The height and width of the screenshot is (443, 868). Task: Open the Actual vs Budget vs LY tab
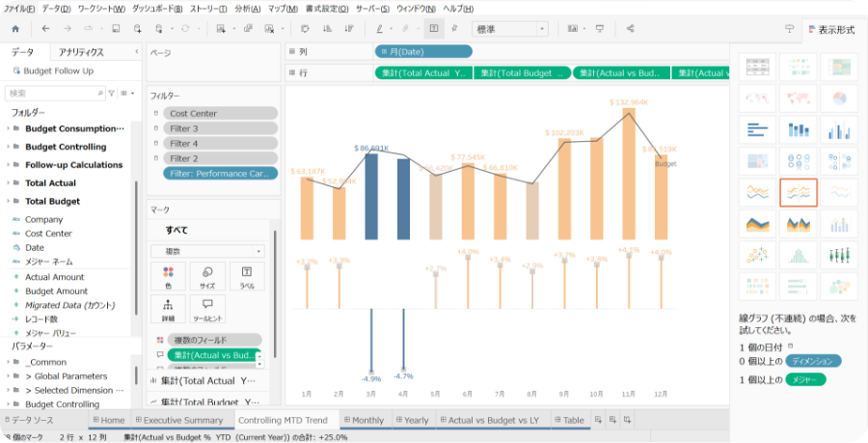(490, 420)
